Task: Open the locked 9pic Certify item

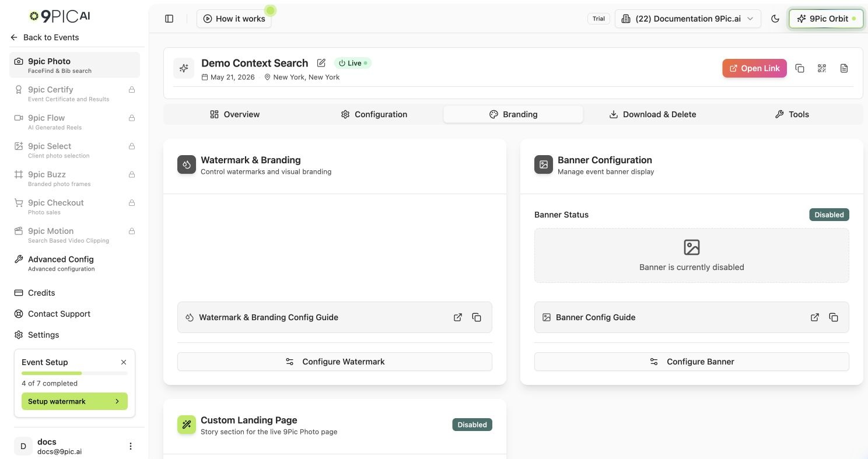Action: click(75, 93)
